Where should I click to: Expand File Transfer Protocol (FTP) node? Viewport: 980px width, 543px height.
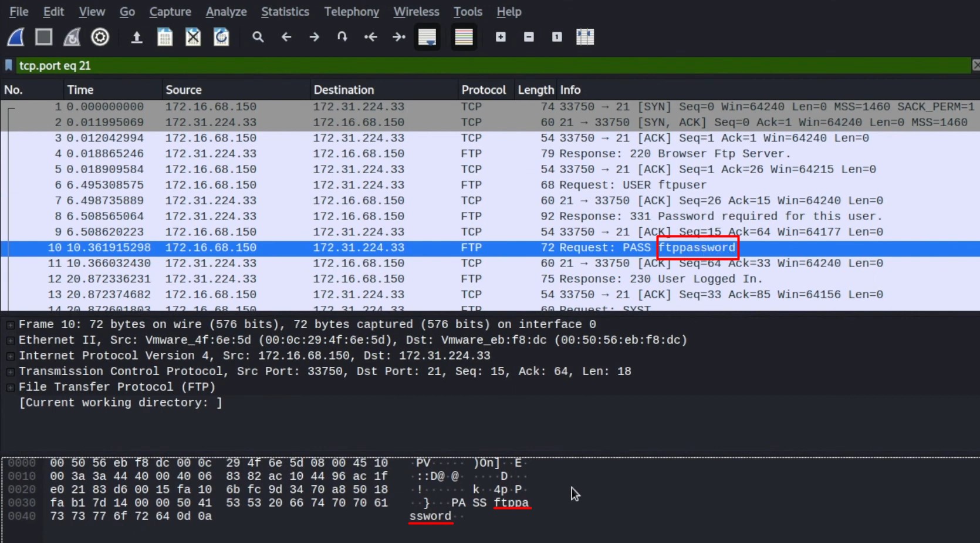[x=10, y=387]
